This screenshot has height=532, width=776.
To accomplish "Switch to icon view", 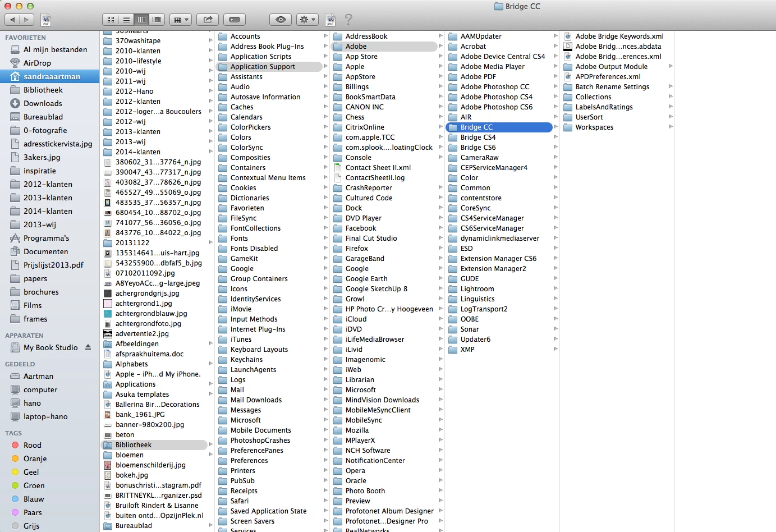I will pos(111,20).
